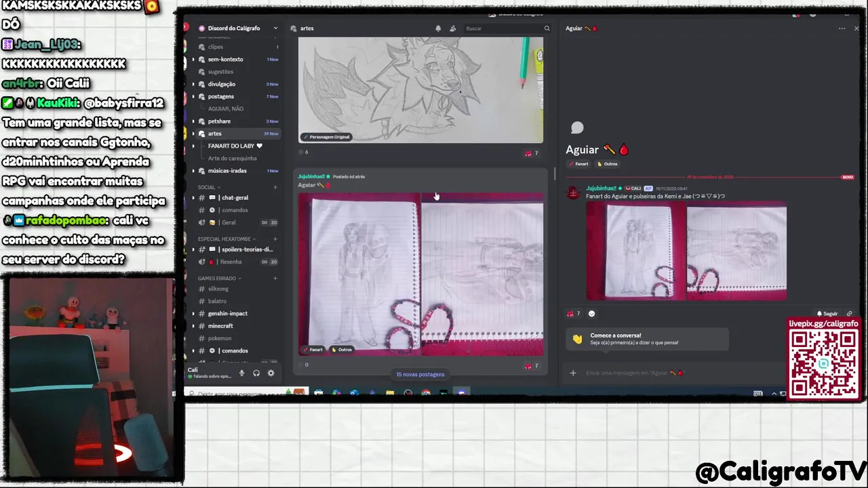Copy post link icon beside Seguir
868x488 pixels.
(849, 314)
